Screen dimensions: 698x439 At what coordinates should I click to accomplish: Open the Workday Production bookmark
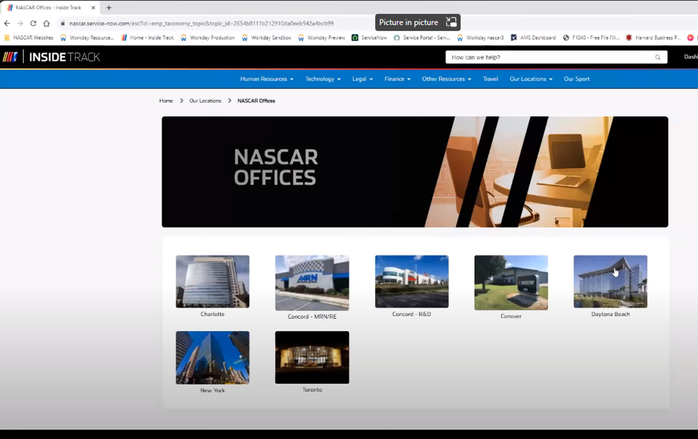click(207, 38)
